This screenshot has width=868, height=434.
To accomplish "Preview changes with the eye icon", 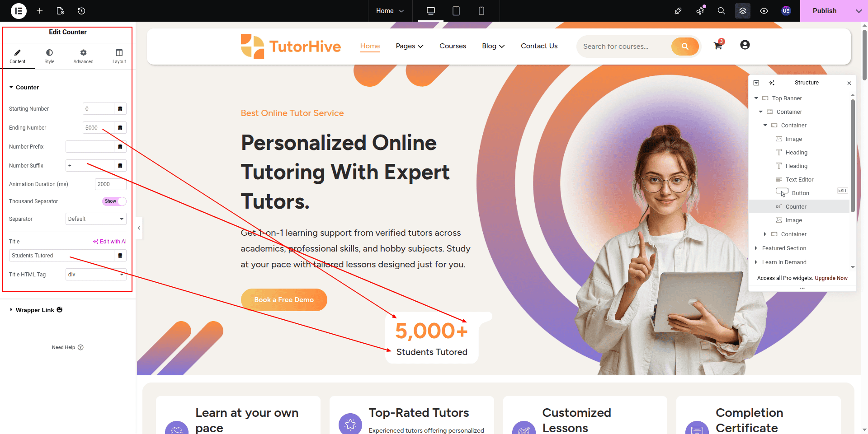I will click(764, 11).
